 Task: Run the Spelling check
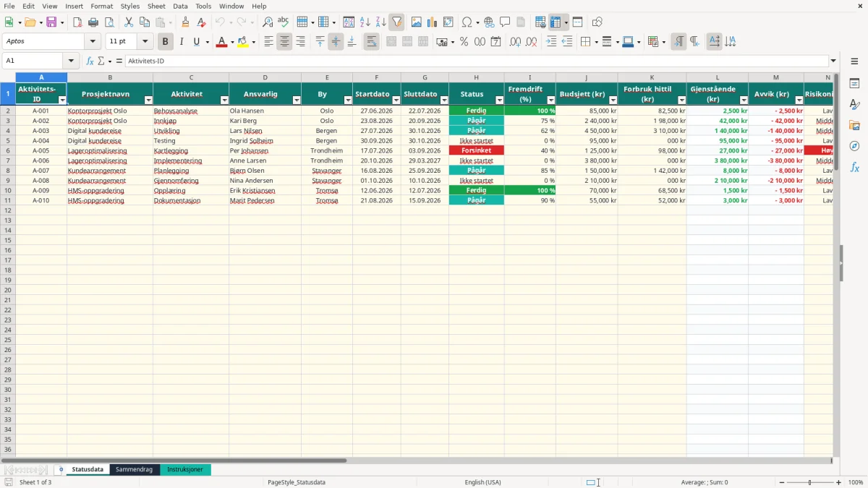click(x=284, y=22)
